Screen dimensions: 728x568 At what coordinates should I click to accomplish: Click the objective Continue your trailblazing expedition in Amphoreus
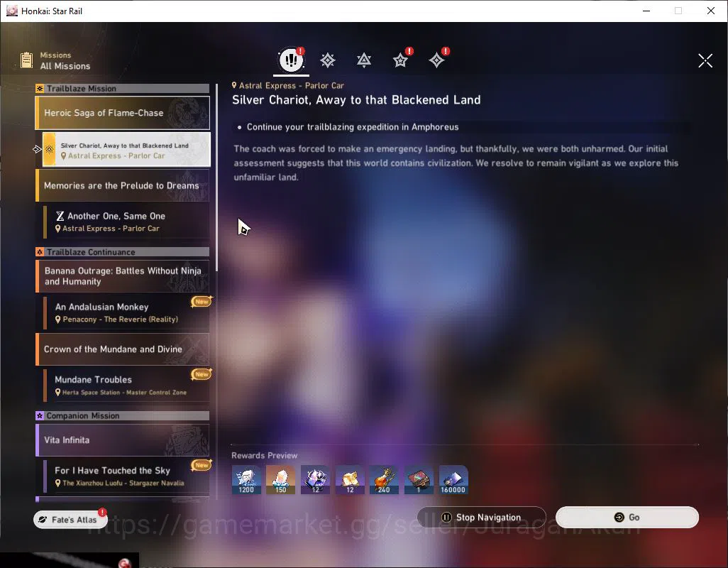point(353,127)
